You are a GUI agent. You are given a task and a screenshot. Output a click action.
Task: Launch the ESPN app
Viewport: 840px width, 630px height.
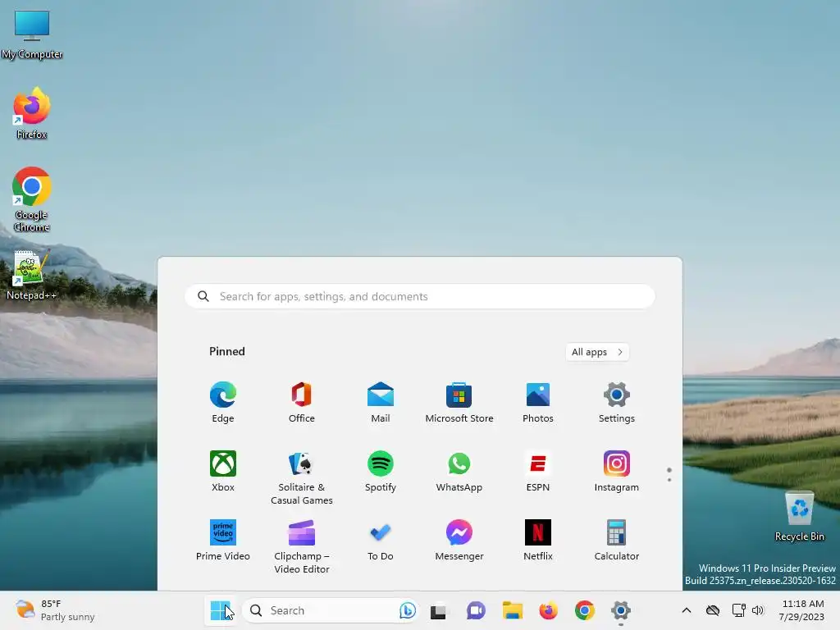[538, 472]
